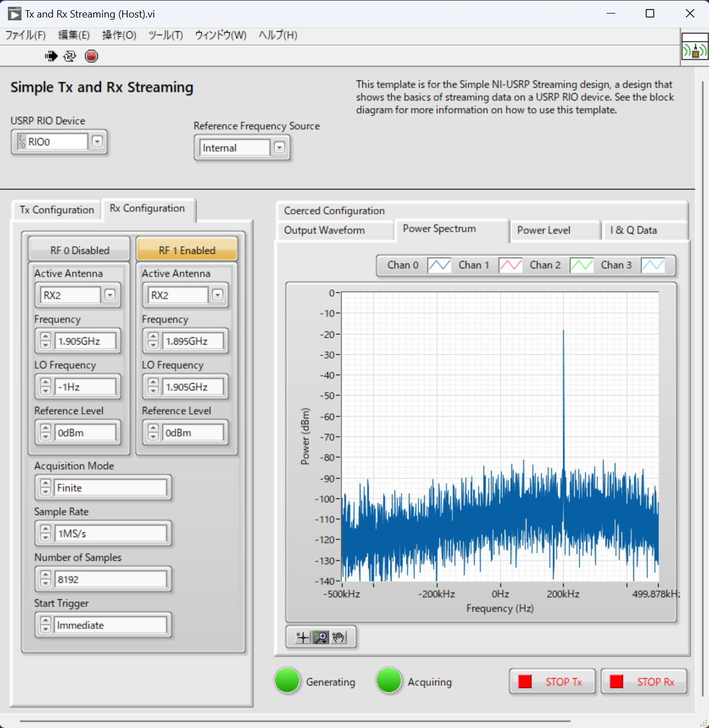The image size is (709, 728).
Task: Click RF 1 Frequency stepper arrows
Action: pyautogui.click(x=153, y=341)
